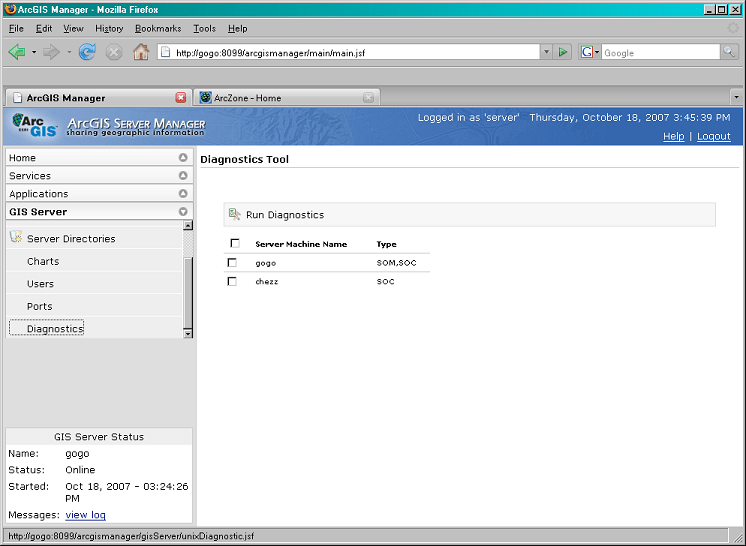
Task: Open the search engine selector dropdown
Action: tap(597, 52)
